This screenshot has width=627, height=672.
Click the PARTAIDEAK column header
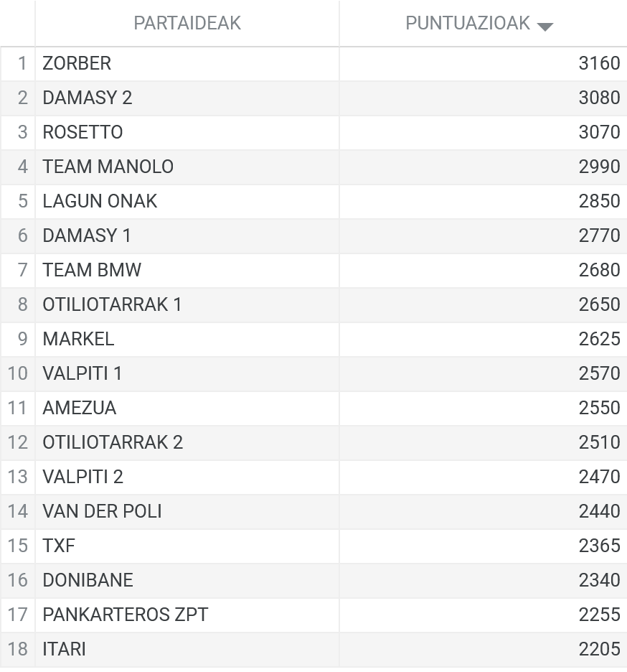tap(187, 23)
